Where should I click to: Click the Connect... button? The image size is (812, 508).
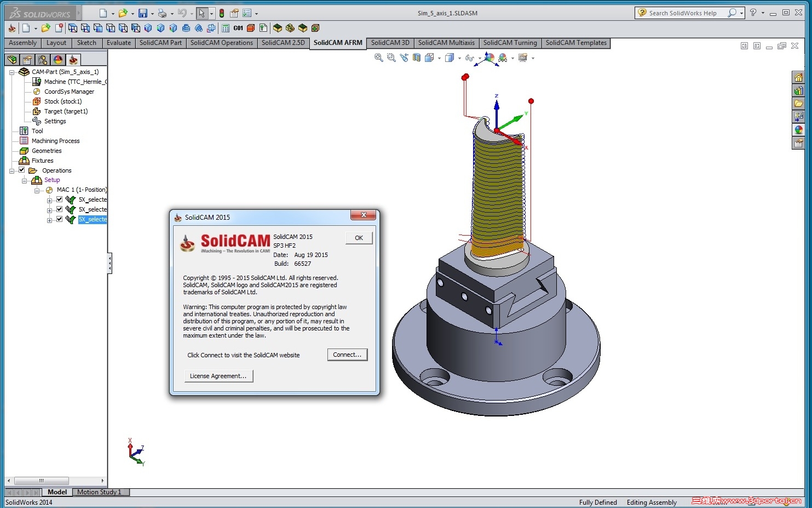point(347,355)
